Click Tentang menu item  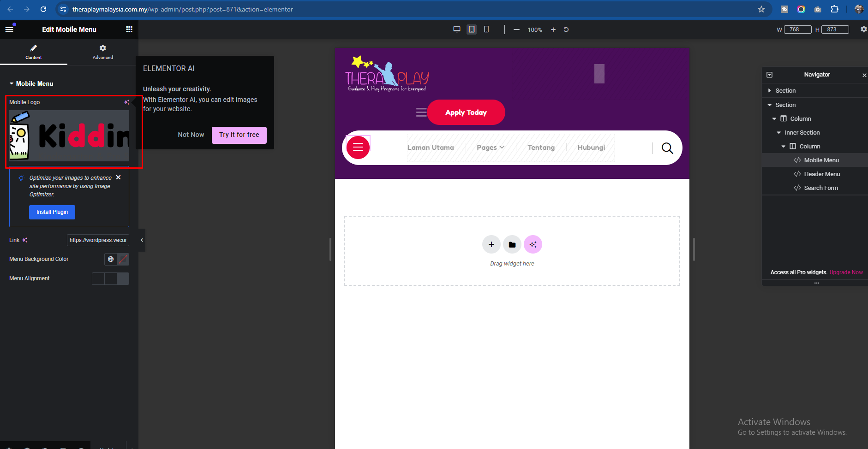[541, 148]
